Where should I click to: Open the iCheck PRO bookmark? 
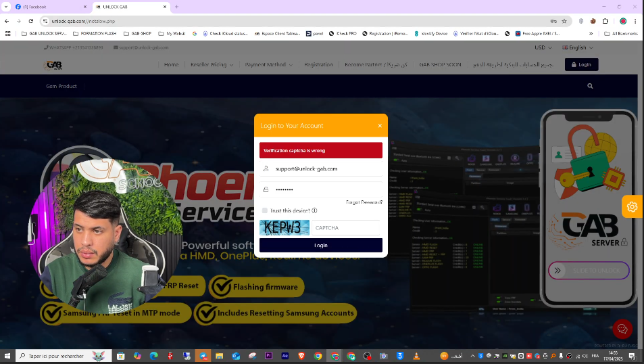click(x=343, y=34)
